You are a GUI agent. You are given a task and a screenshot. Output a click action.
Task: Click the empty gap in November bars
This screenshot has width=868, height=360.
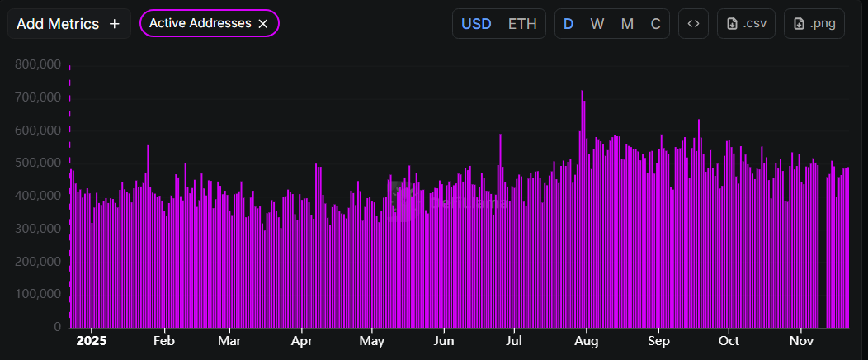(822, 248)
